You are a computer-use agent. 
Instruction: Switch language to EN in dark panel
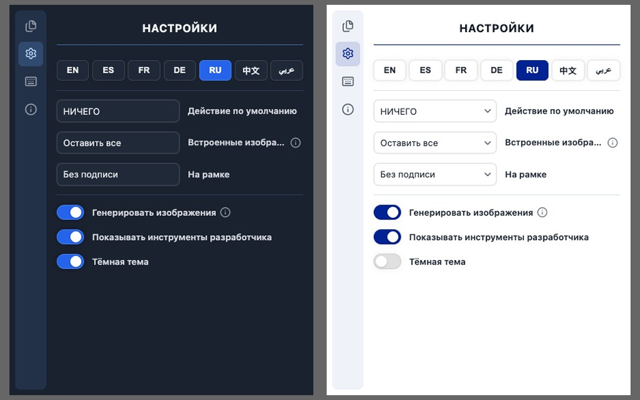click(x=73, y=70)
